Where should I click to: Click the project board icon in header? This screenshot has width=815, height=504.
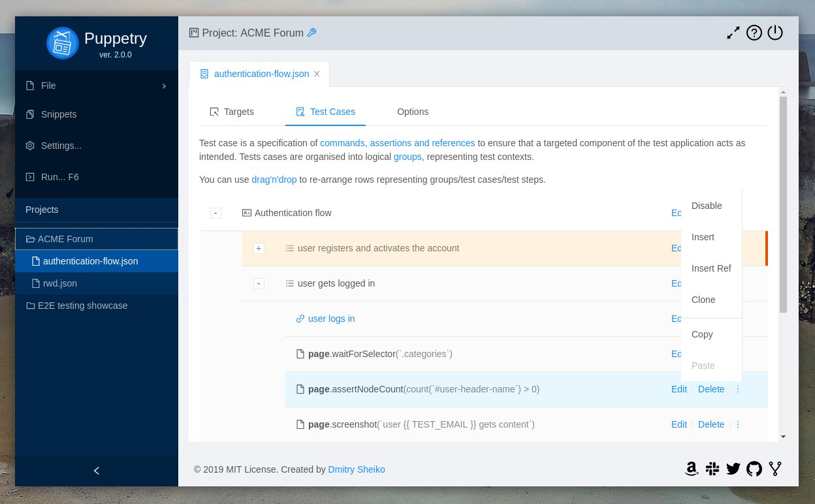tap(194, 33)
